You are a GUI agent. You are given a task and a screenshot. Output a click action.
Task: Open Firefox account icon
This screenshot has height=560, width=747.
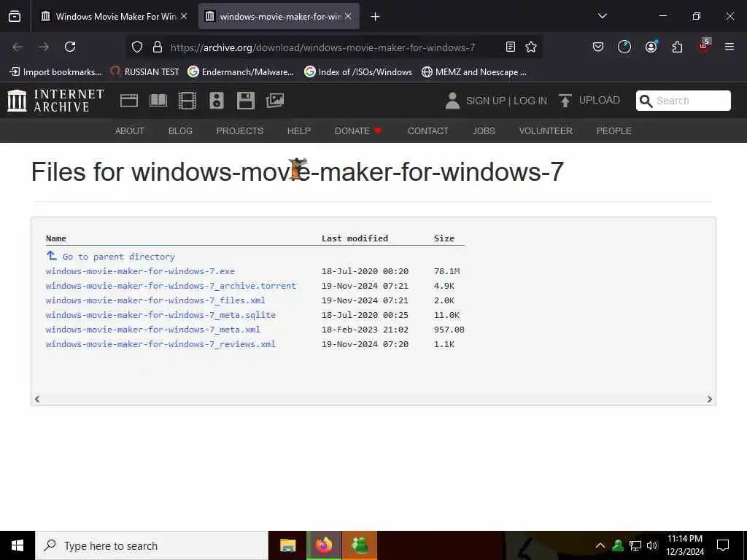tap(651, 47)
